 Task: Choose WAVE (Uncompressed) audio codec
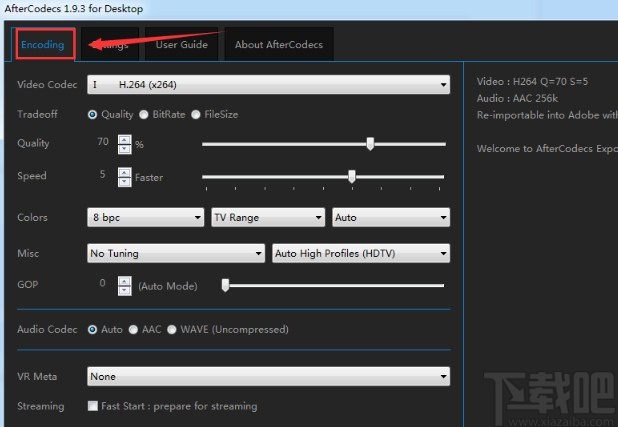click(x=172, y=329)
